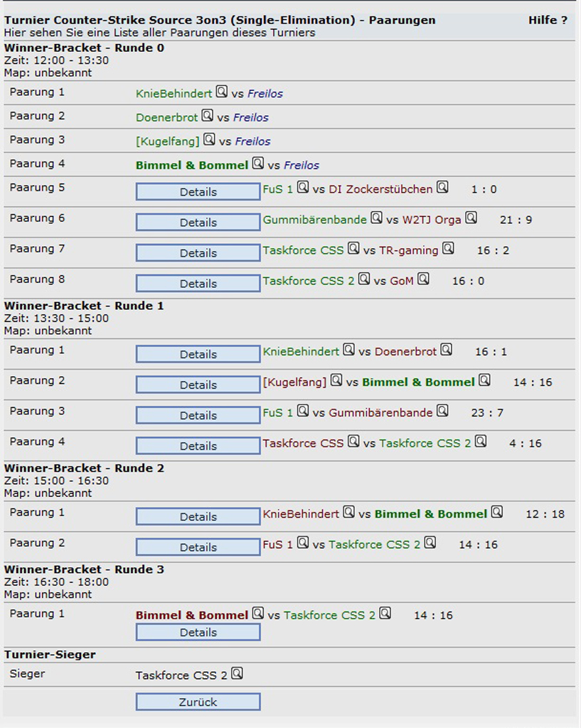
Task: Click KnieBehindert team name in Runde 0 Paarung 1
Action: [174, 94]
